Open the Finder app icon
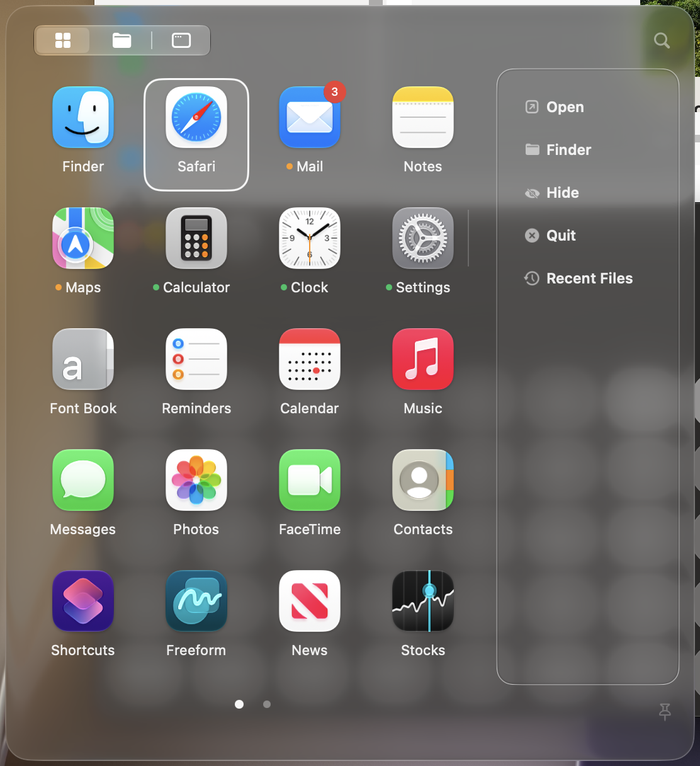The image size is (700, 766). coord(83,117)
